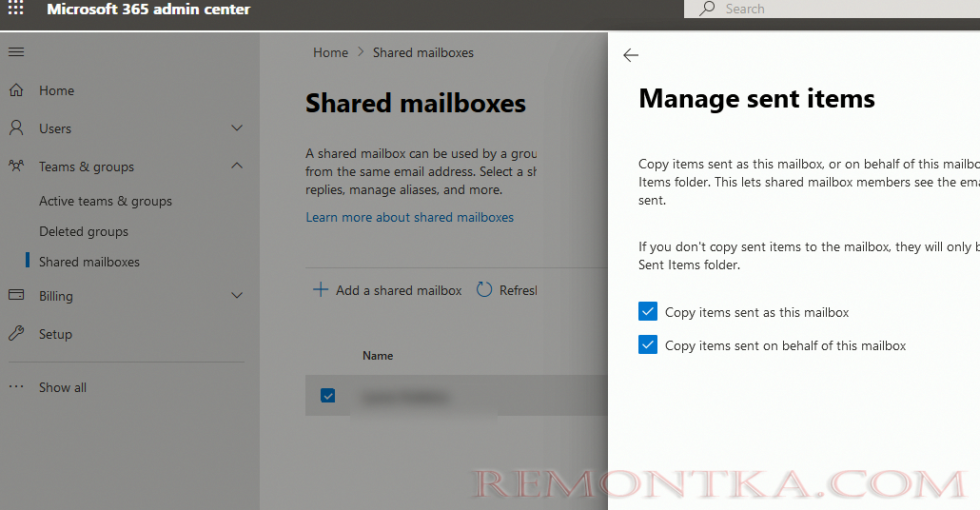This screenshot has width=980, height=510.
Task: Collapse the Teams & groups chevron
Action: pyautogui.click(x=237, y=166)
